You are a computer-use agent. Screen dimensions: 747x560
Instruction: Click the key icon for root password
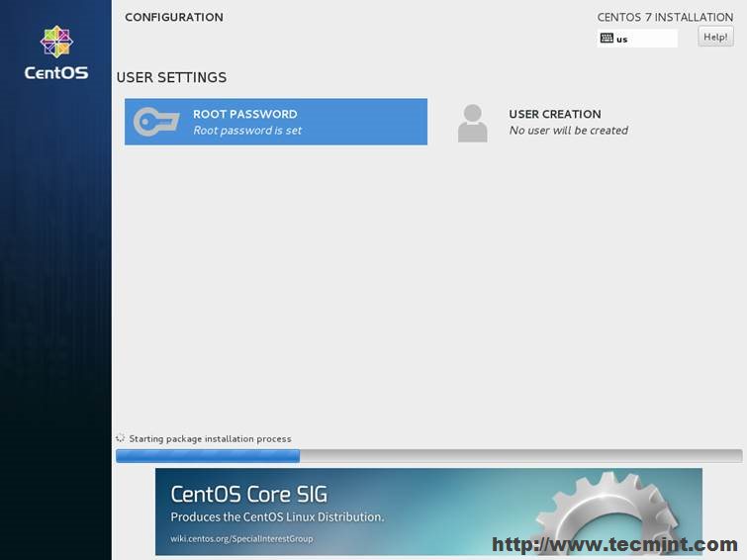pyautogui.click(x=156, y=122)
